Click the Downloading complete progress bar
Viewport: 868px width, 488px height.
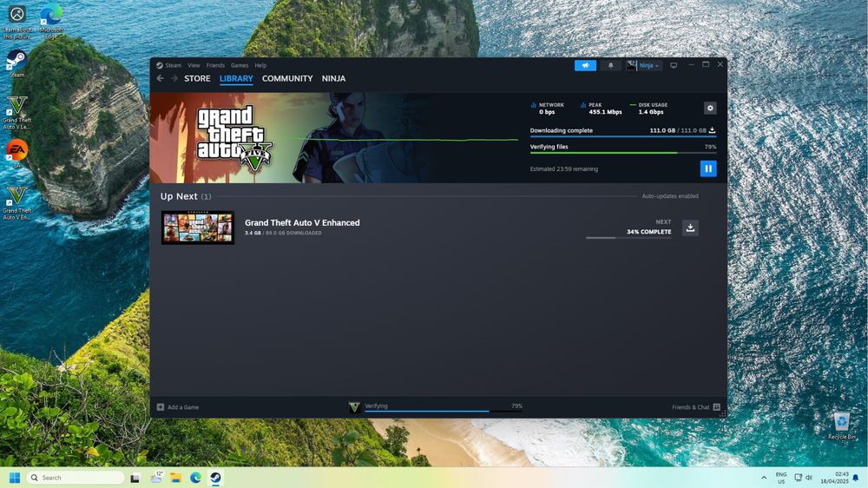click(x=622, y=136)
